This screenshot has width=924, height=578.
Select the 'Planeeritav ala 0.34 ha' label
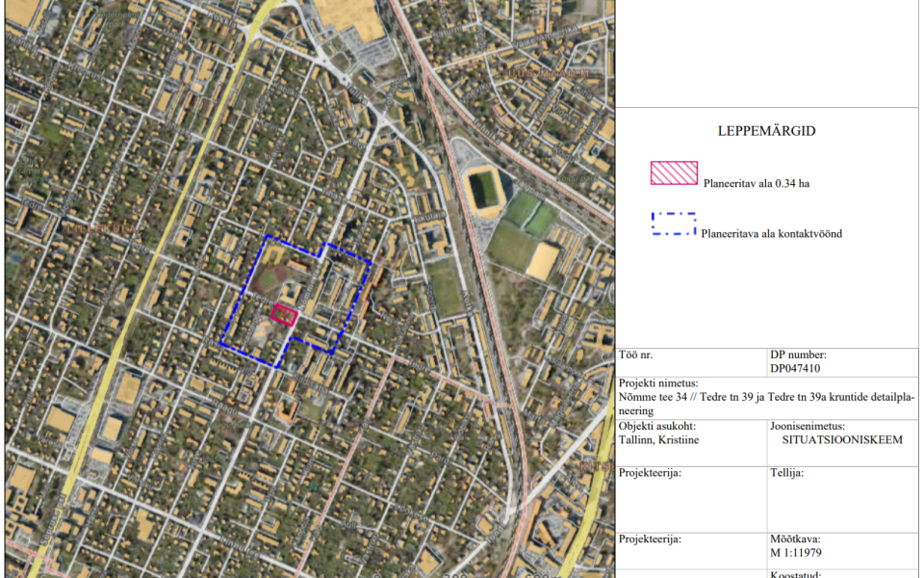point(756,183)
